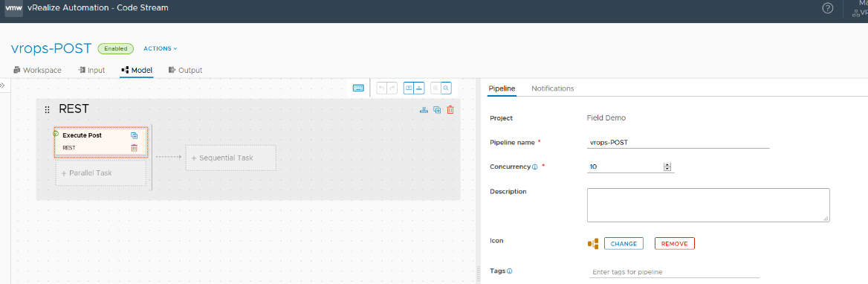
Task: Click the vRealize Automation - Code Stream header
Action: click(98, 7)
